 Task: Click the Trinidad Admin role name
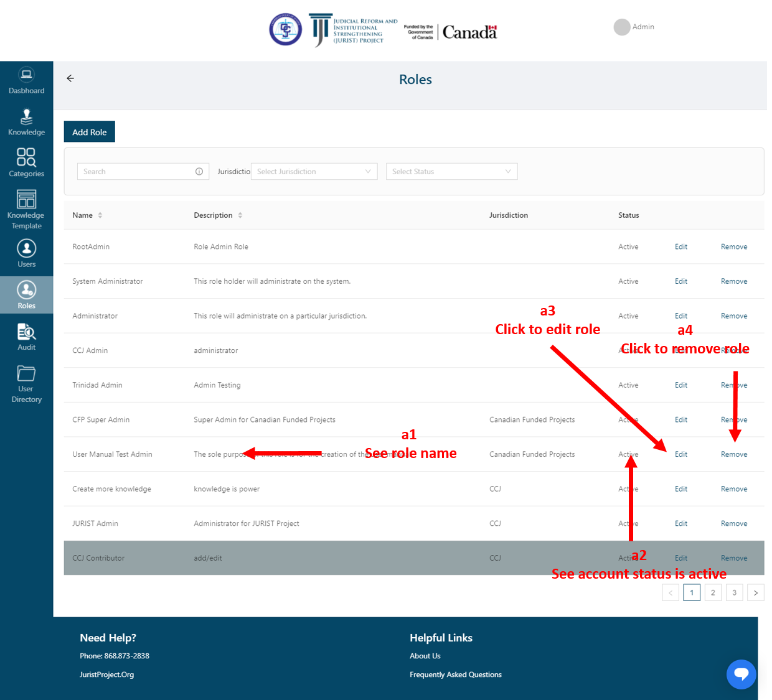click(97, 385)
